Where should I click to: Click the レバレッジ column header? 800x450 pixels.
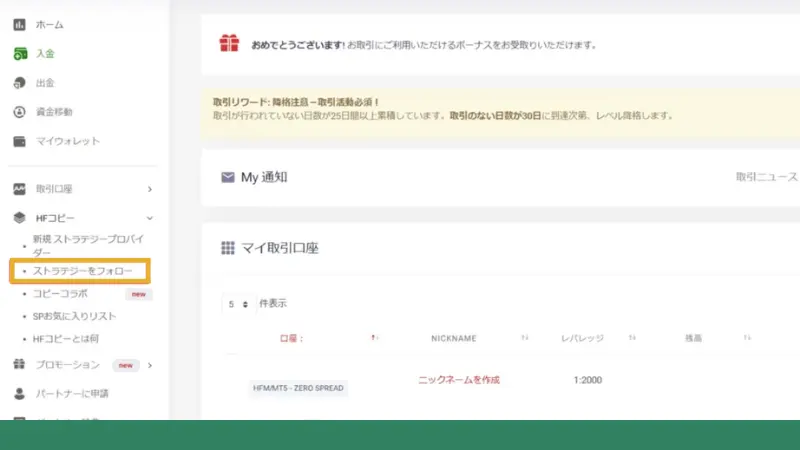coord(582,338)
